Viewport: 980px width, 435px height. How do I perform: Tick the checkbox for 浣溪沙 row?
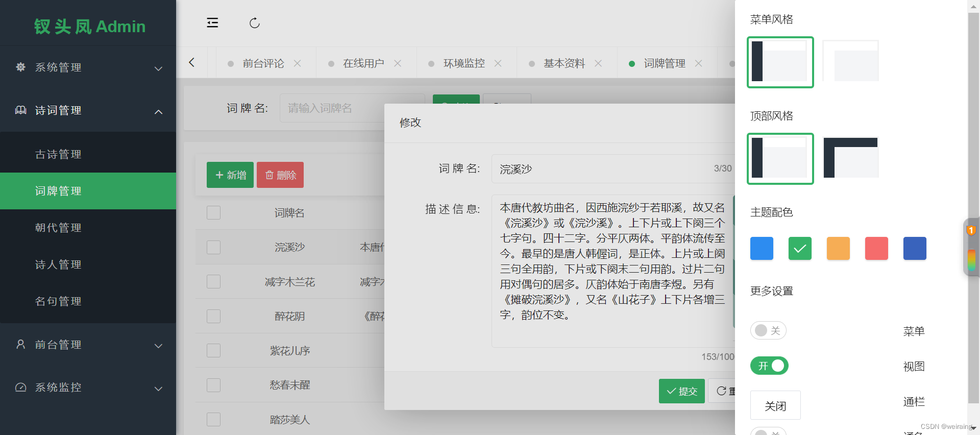(213, 247)
